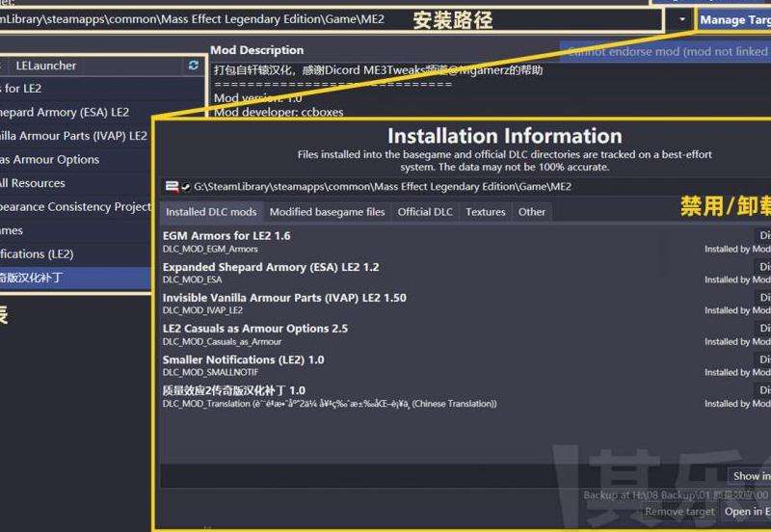Screen dimensions: 771x532
Task: Open the Modified basegame files tab
Action: coord(327,212)
